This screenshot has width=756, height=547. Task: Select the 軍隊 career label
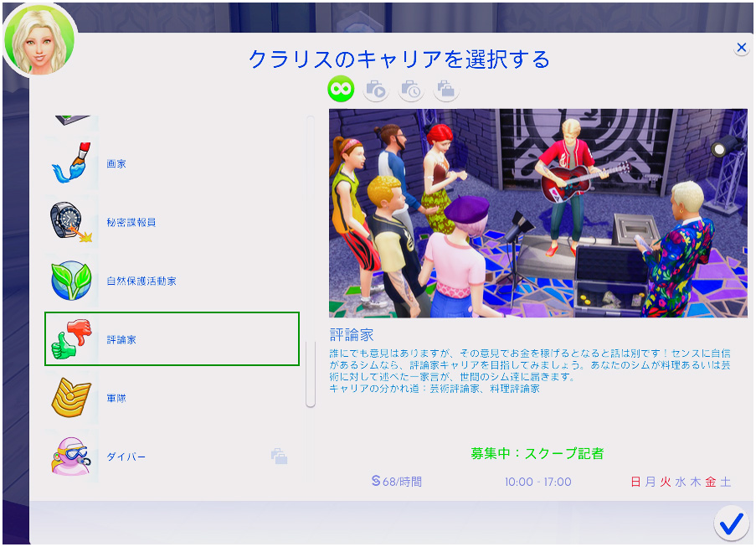tap(116, 399)
